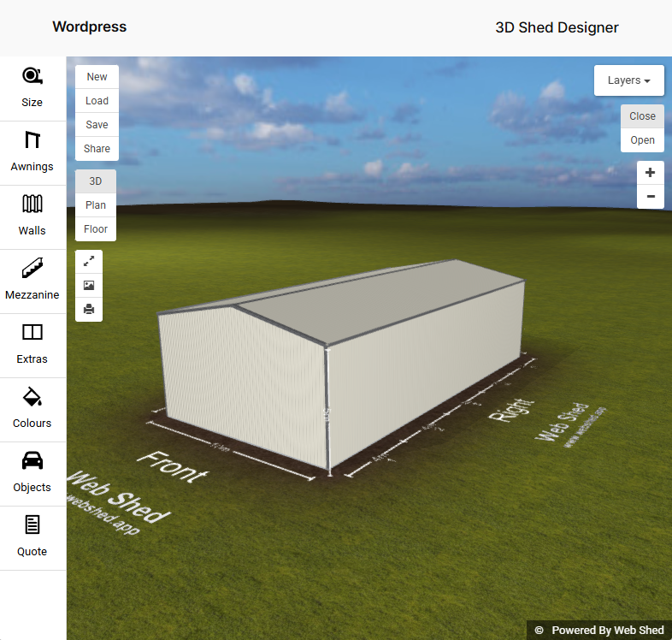
Task: Save a screenshot with the image icon
Action: (89, 285)
